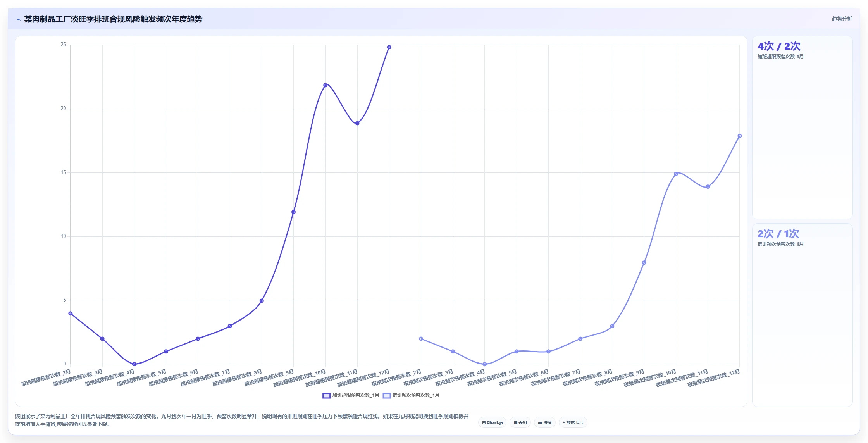Viewport: 868px width, 443px height.
Task: Click the 趋势分析 tag in the header
Action: (x=842, y=19)
